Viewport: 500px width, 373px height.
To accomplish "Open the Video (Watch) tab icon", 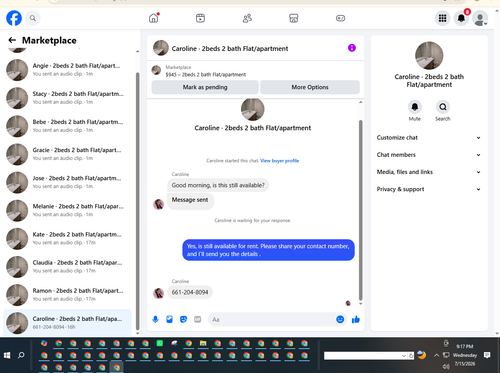I will click(x=200, y=18).
